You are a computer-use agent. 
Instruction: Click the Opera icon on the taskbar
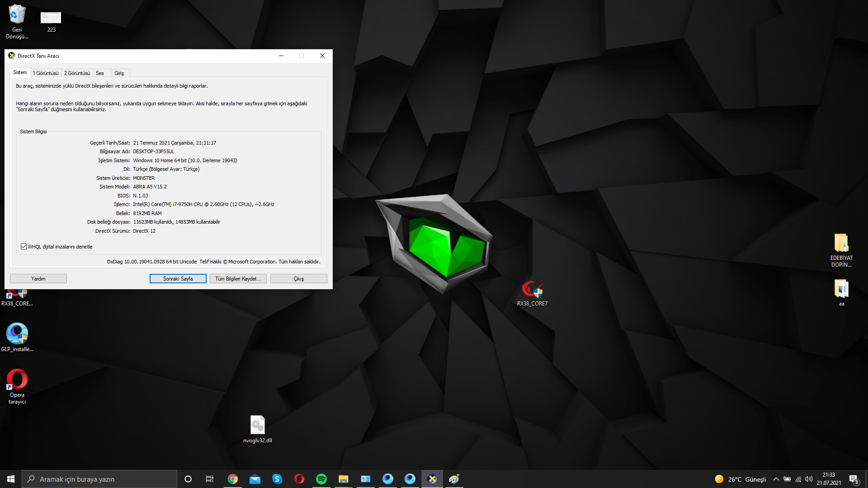click(x=299, y=479)
